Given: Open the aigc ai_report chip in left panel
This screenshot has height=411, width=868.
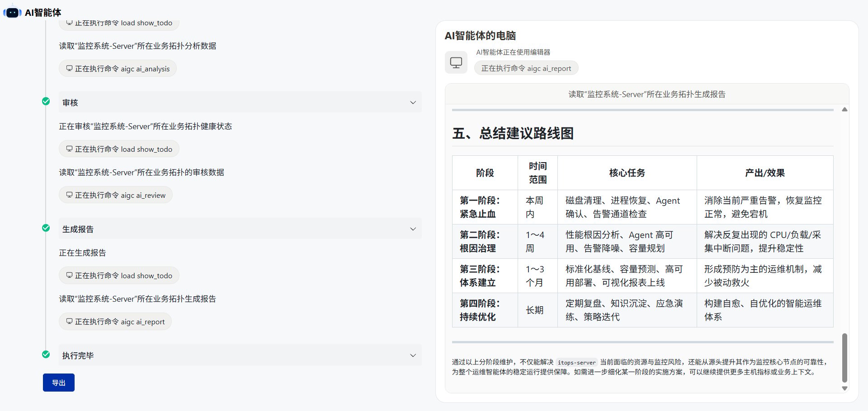Looking at the screenshot, I should (x=115, y=322).
